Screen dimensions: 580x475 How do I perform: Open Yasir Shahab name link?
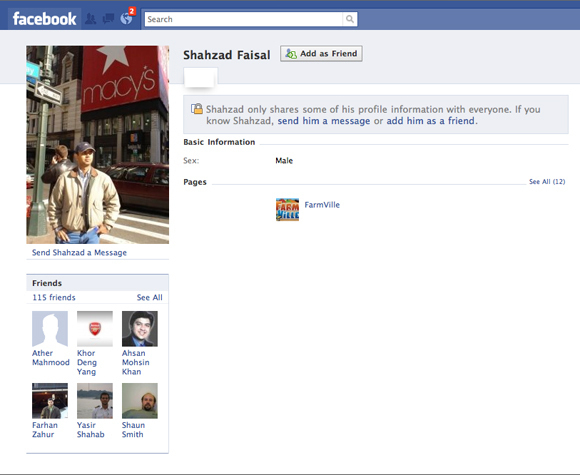91,430
